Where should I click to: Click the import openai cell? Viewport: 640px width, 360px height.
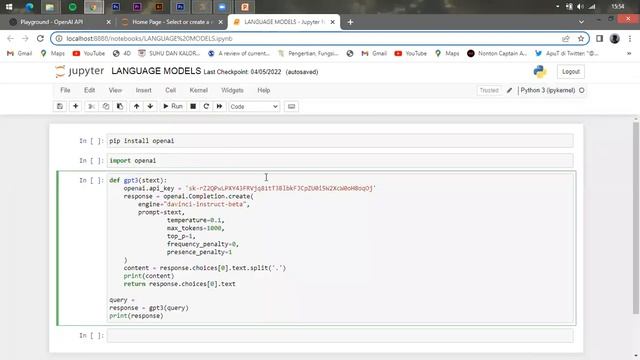[340, 160]
